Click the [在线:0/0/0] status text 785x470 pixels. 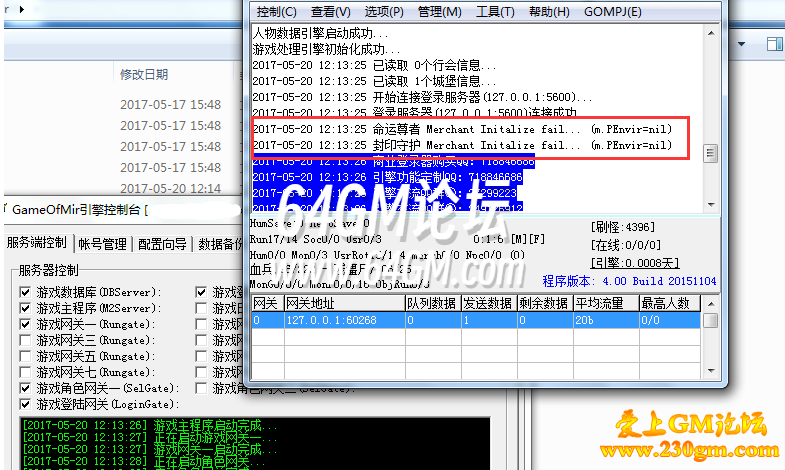tap(626, 245)
